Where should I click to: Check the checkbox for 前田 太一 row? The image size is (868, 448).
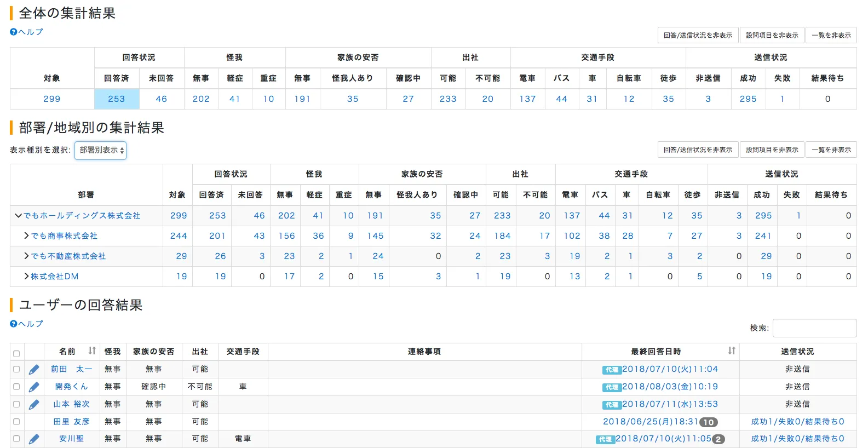tap(16, 370)
